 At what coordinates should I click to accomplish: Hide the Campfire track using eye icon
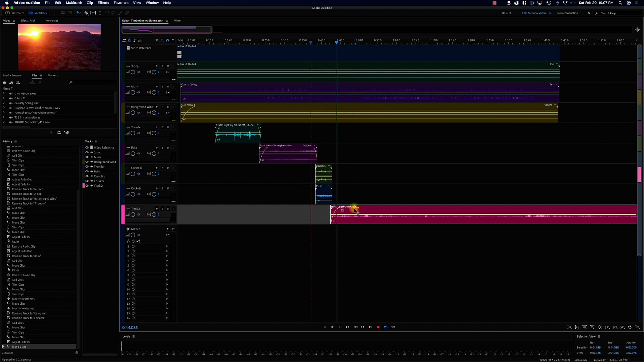(x=87, y=176)
